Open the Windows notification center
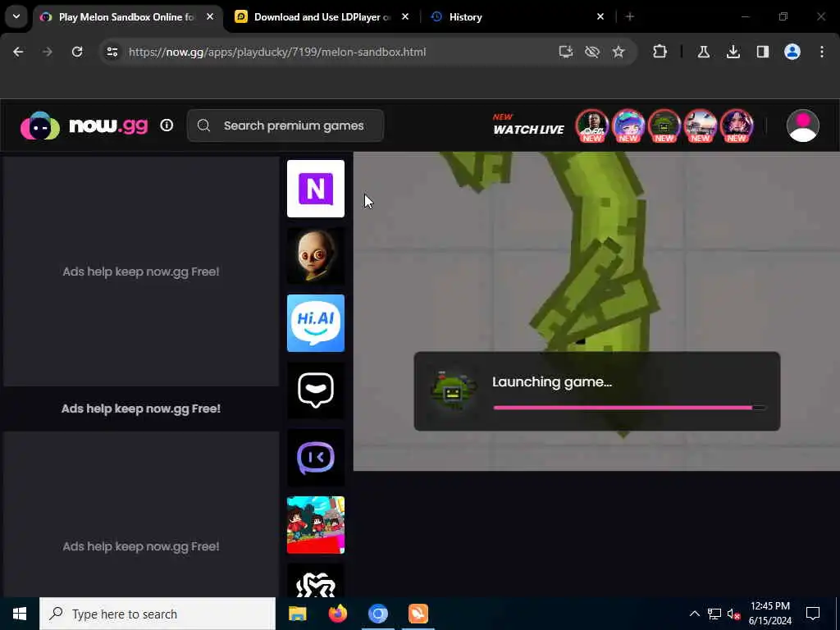The width and height of the screenshot is (840, 630). (x=813, y=614)
